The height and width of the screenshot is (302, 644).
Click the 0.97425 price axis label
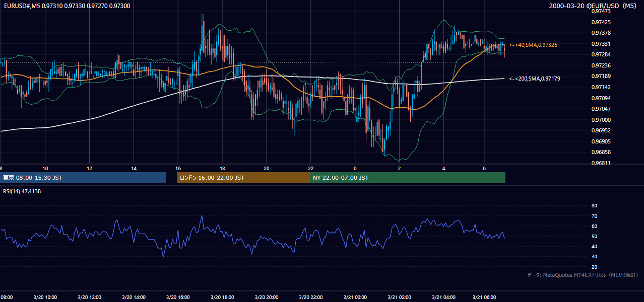point(601,22)
